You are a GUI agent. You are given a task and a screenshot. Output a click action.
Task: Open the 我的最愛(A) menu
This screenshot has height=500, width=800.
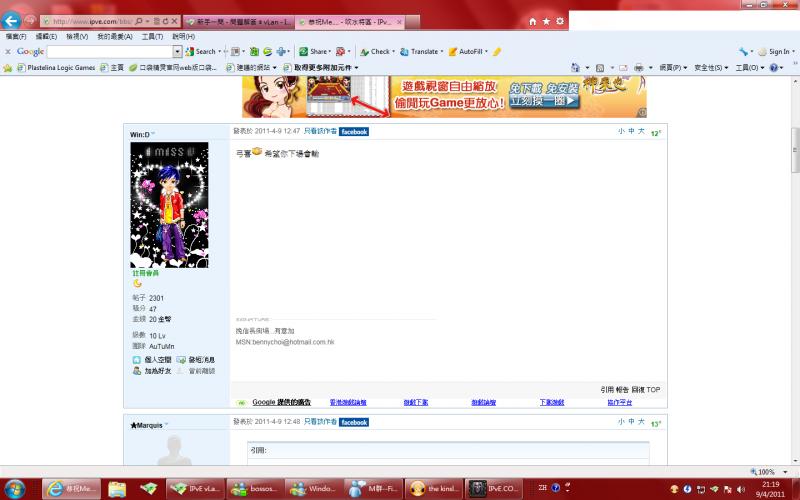[x=115, y=37]
